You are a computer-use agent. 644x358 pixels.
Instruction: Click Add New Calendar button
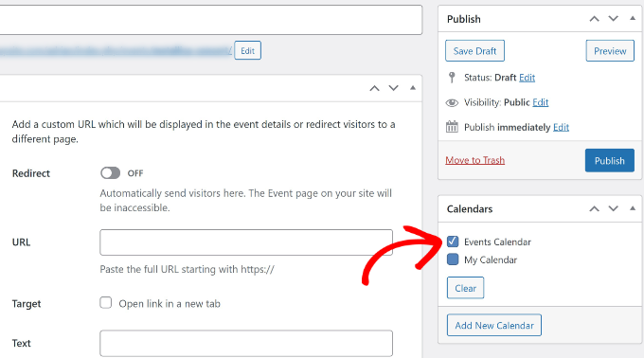pyautogui.click(x=494, y=325)
